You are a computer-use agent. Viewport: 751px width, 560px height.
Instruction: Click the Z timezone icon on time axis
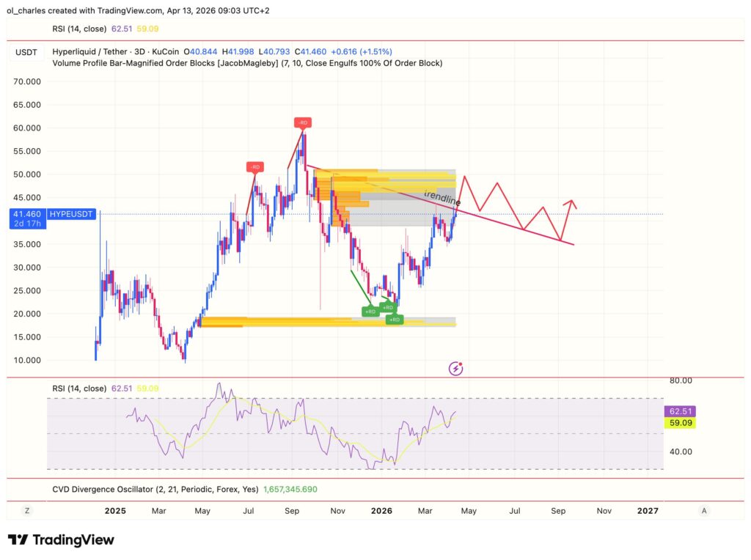click(x=26, y=510)
